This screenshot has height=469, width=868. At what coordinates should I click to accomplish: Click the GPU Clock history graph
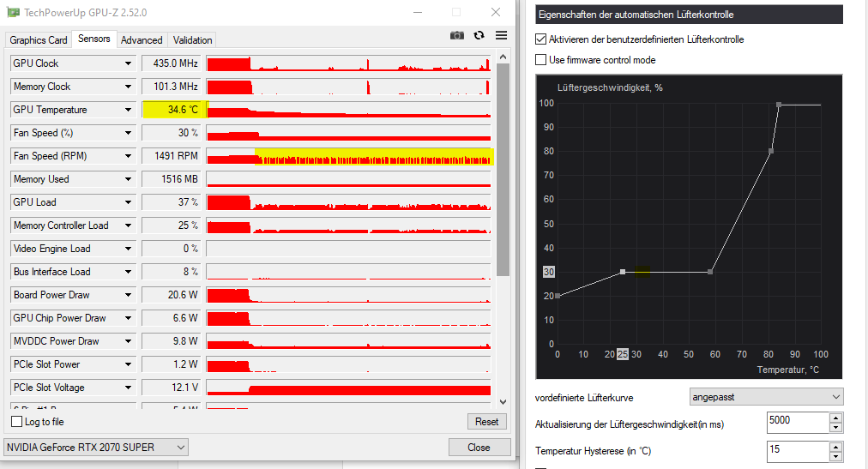pos(349,63)
